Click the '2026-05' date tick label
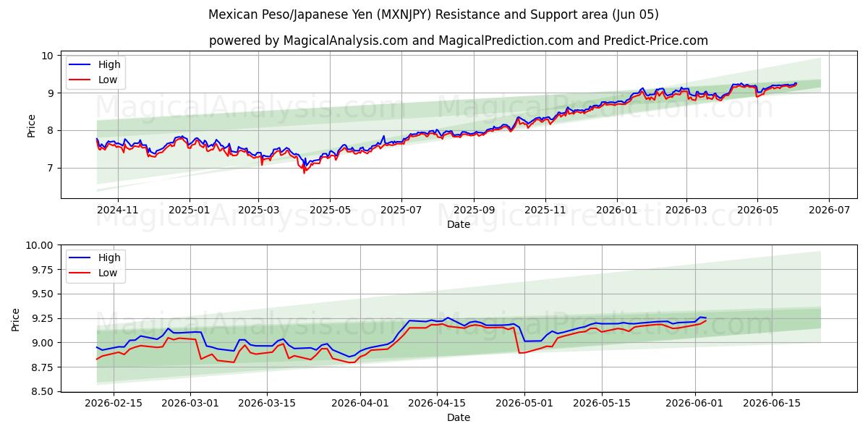Image resolution: width=868 pixels, height=434 pixels. (x=757, y=209)
